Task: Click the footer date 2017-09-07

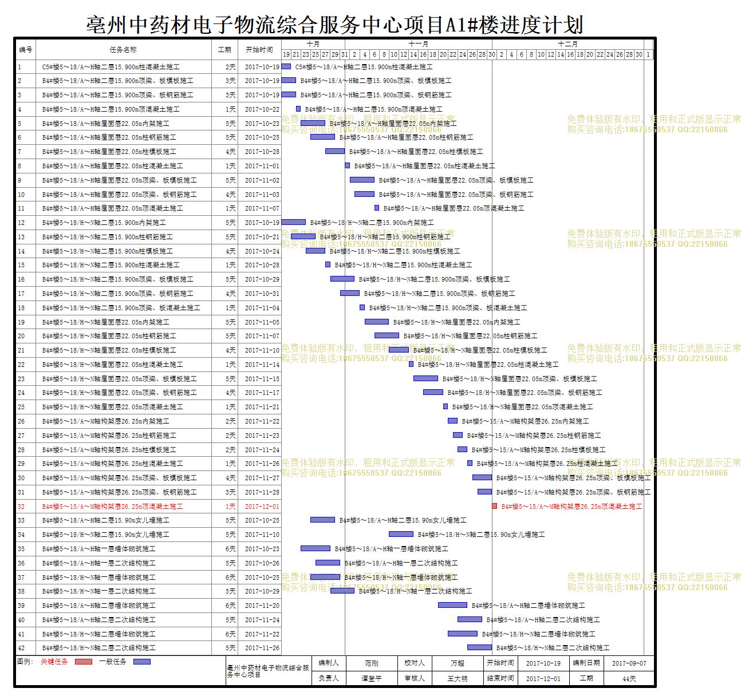Action: 629,663
